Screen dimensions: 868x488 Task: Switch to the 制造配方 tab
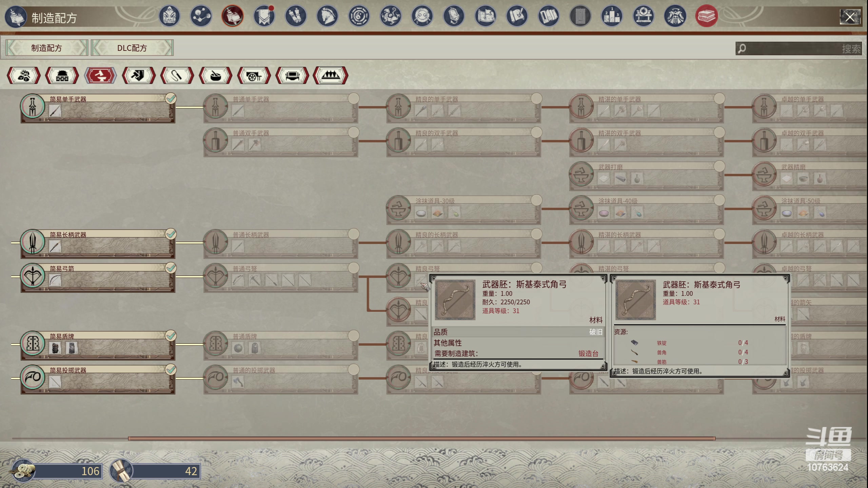click(x=47, y=48)
